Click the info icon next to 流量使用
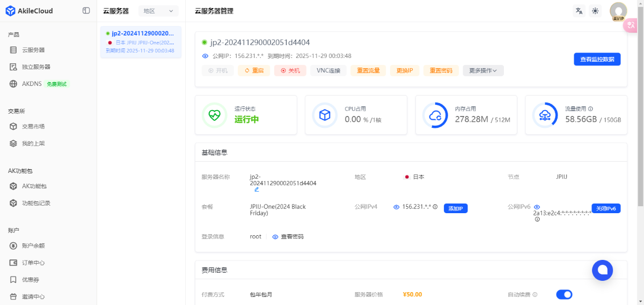This screenshot has height=305, width=644. coord(590,108)
